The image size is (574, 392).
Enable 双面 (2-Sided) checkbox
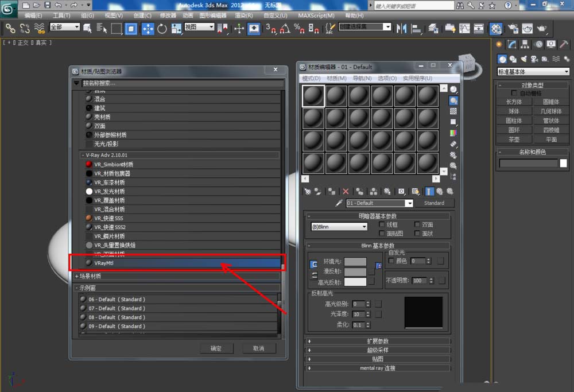pyautogui.click(x=417, y=224)
